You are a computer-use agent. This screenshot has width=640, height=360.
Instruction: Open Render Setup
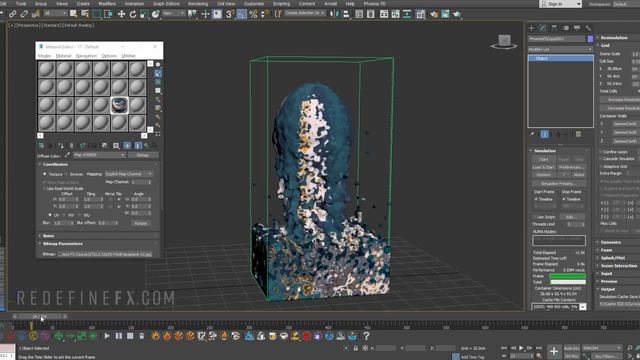coord(433,14)
